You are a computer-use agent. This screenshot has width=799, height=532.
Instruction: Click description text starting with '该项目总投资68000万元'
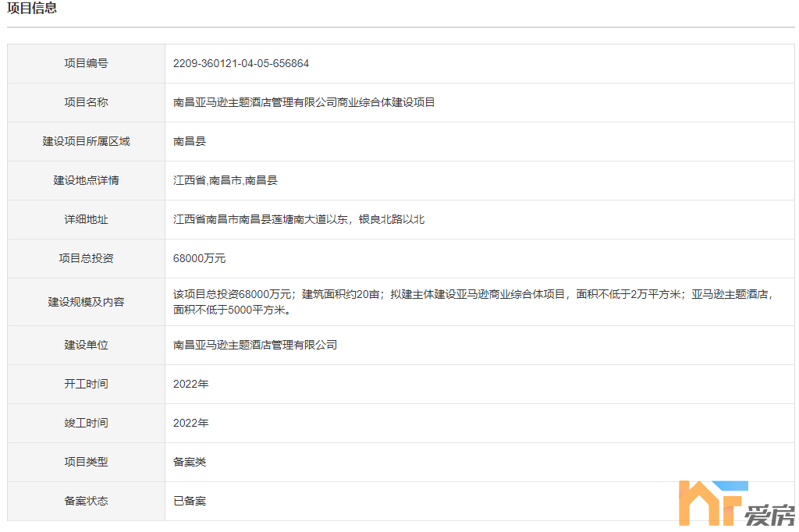[474, 302]
